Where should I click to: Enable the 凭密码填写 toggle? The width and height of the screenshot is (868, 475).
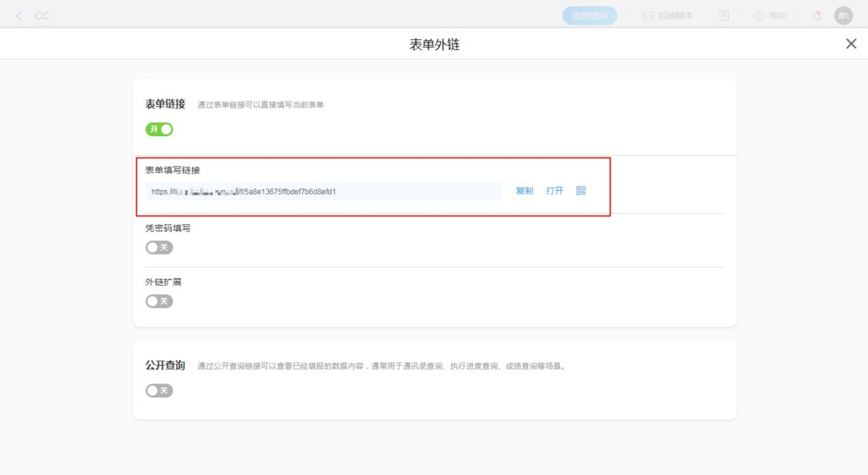(x=159, y=247)
